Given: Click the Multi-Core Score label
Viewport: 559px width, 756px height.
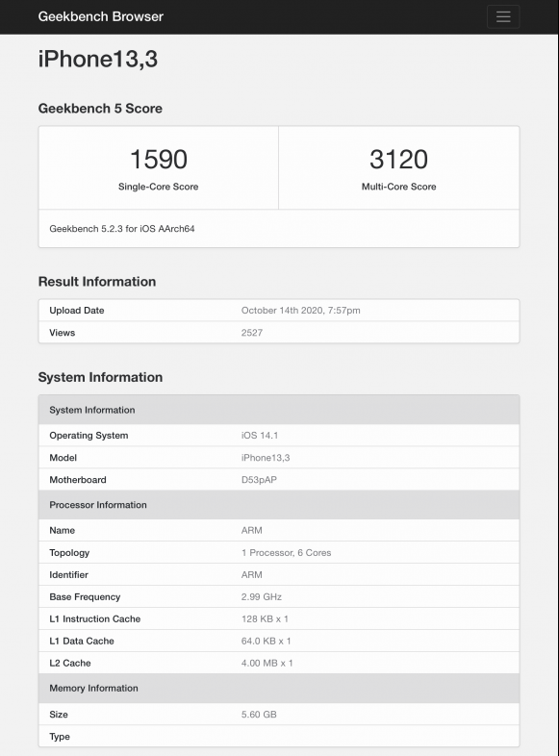Looking at the screenshot, I should click(399, 187).
